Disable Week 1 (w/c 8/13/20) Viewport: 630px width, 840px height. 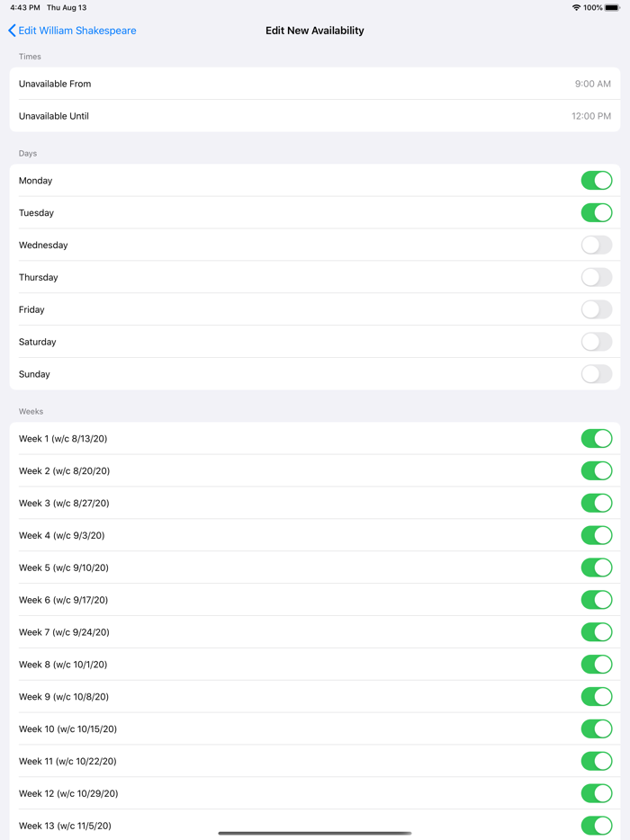(x=596, y=439)
